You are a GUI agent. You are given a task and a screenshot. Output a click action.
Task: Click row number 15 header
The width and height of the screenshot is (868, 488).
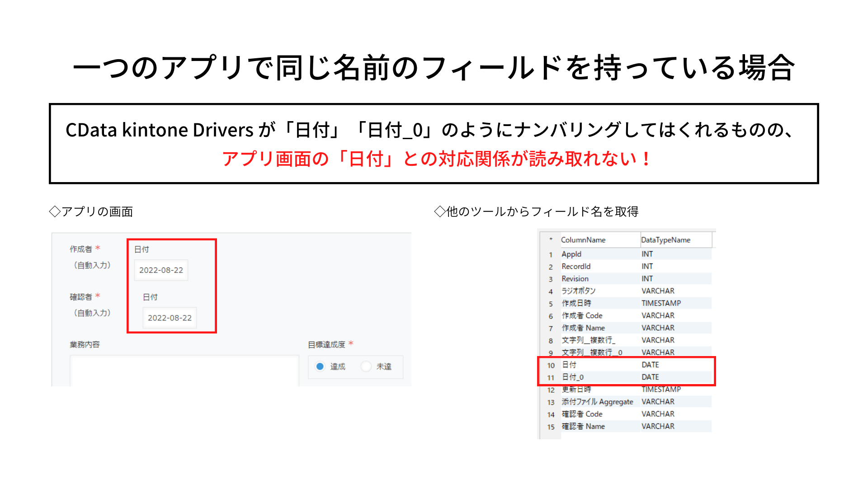pyautogui.click(x=551, y=427)
